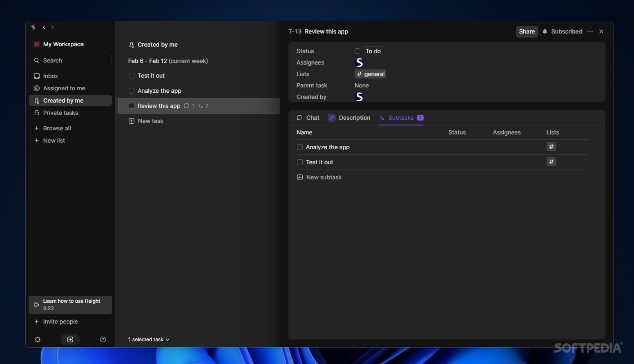634x364 pixels.
Task: Check the Analyze the app task checkbox
Action: (x=132, y=91)
